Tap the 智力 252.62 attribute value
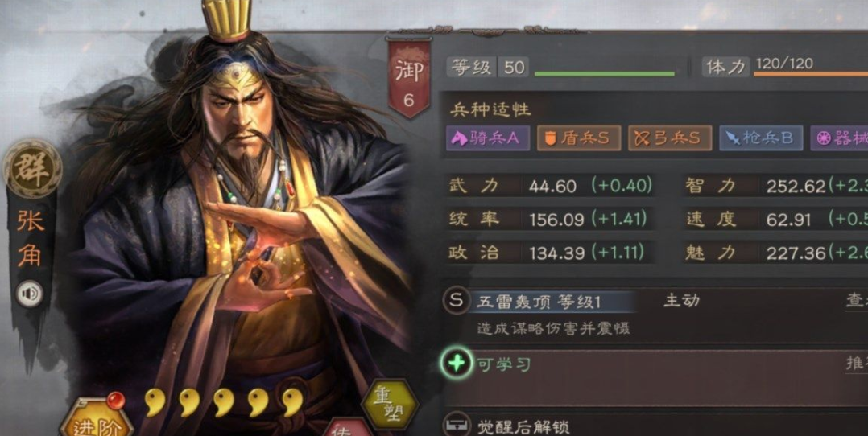 coord(796,187)
